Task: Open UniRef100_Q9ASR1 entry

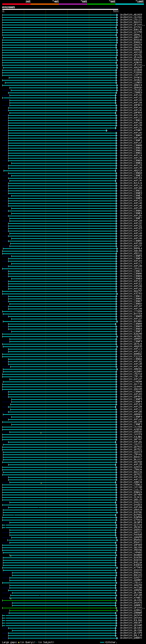Action: pos(131,48)
